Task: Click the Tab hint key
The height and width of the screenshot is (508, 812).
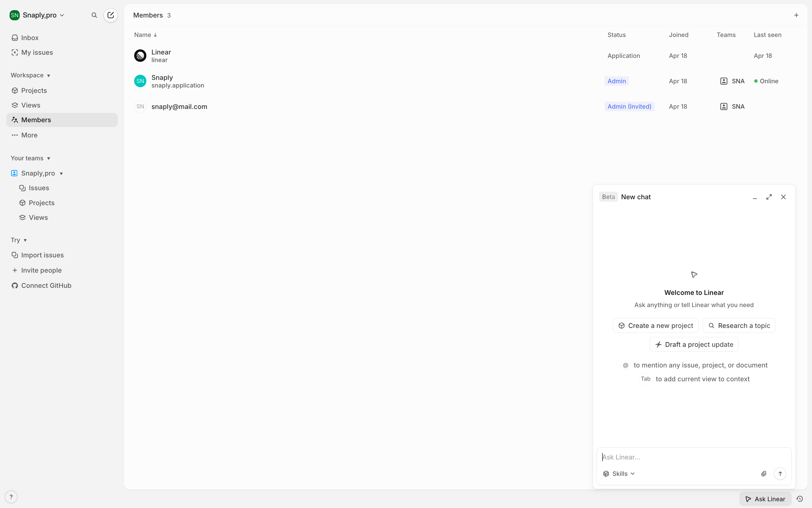Action: [646, 379]
